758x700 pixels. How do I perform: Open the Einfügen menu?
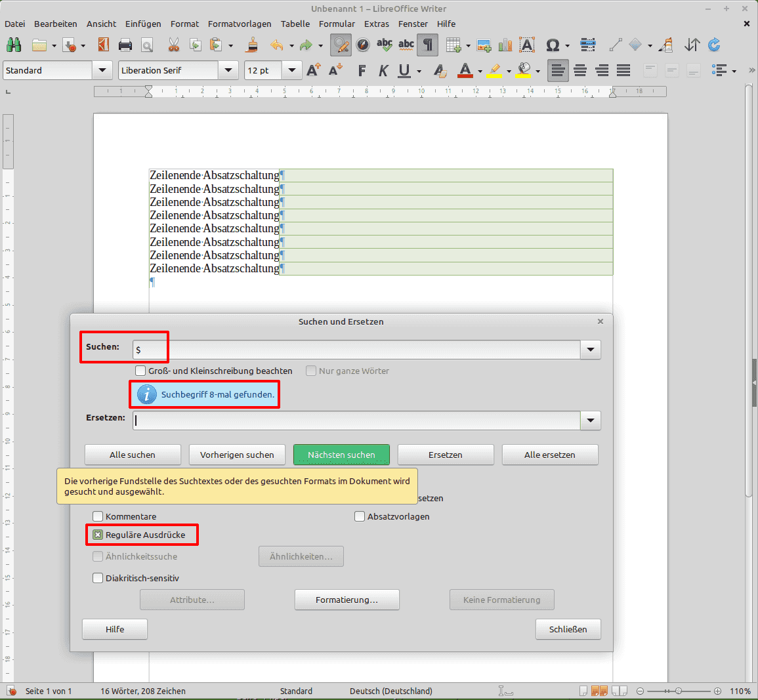coord(143,24)
